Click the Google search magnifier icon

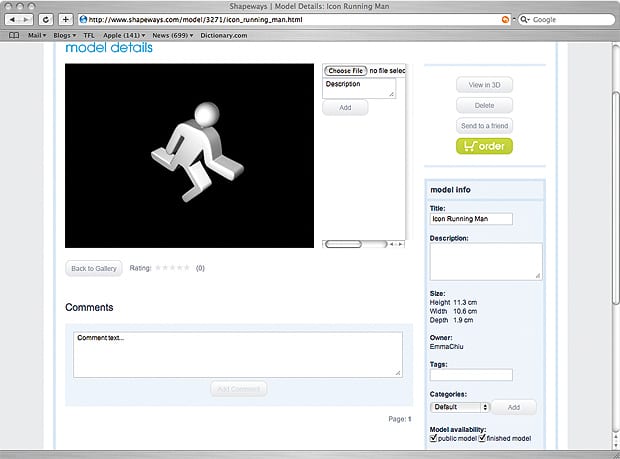[524, 19]
